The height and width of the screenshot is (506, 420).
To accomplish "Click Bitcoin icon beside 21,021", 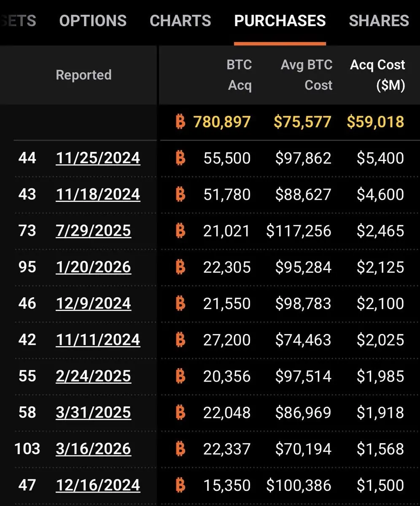I will [180, 231].
